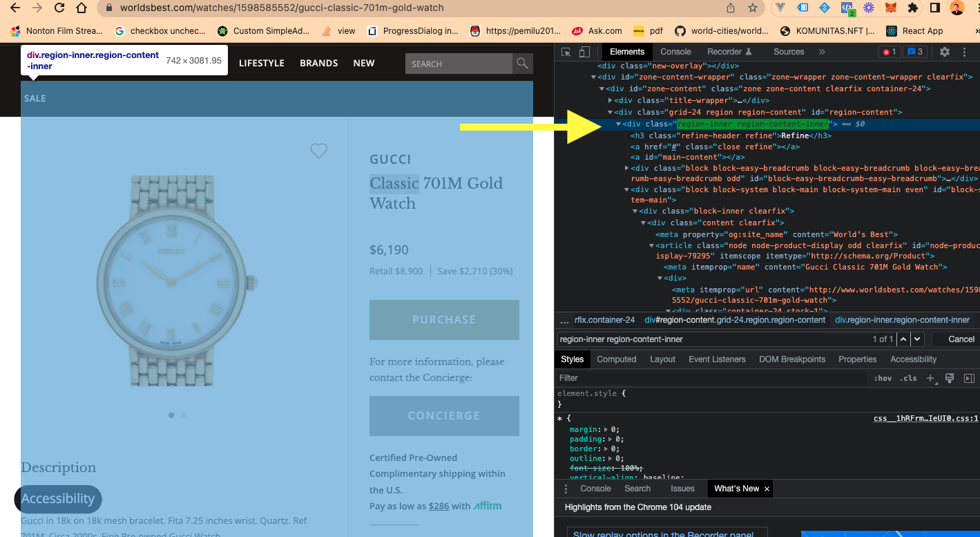980x537 pixels.
Task: Toggle the browser side panel
Action: [935, 8]
